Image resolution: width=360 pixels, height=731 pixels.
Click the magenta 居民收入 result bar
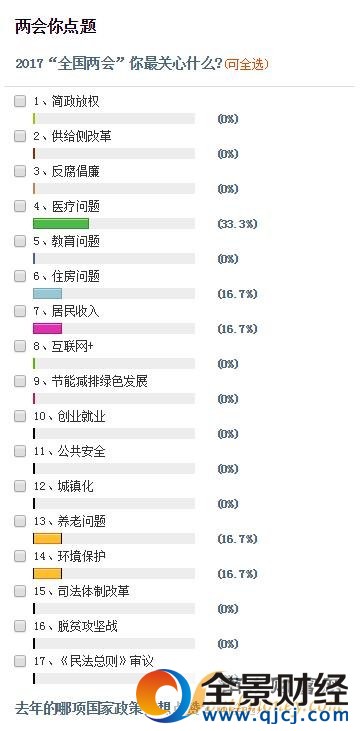pos(47,329)
